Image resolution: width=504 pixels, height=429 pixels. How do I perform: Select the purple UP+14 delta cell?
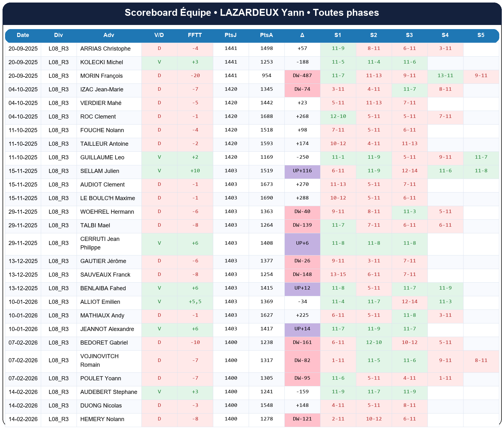pyautogui.click(x=302, y=329)
